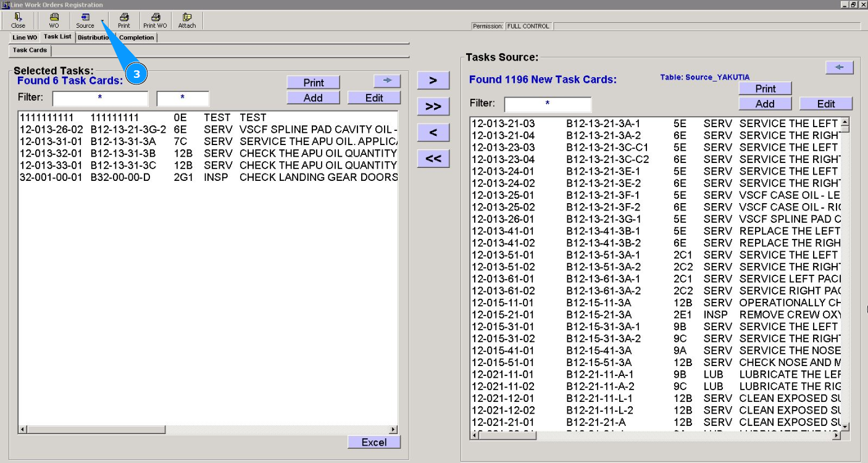Select the Source toolbar icon

point(85,21)
